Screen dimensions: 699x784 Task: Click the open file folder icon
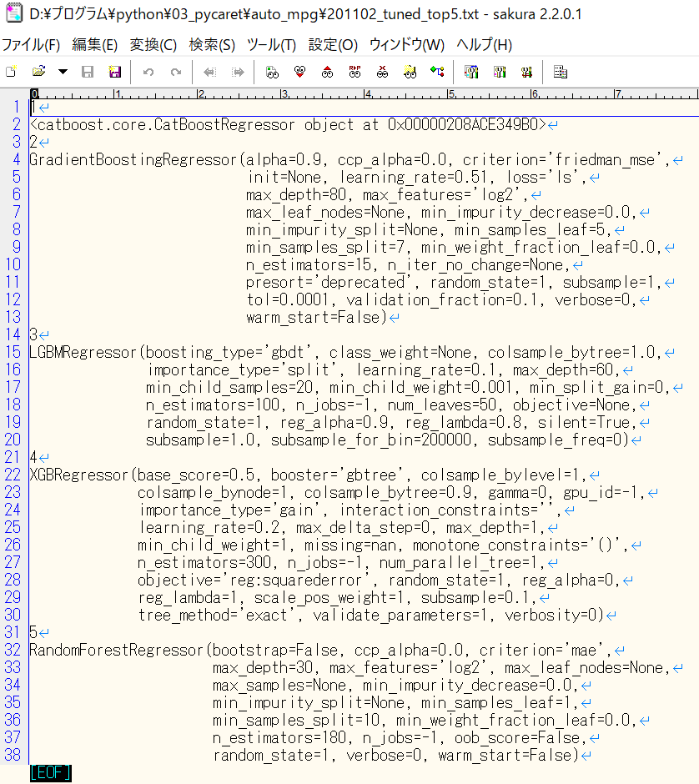coord(38,72)
